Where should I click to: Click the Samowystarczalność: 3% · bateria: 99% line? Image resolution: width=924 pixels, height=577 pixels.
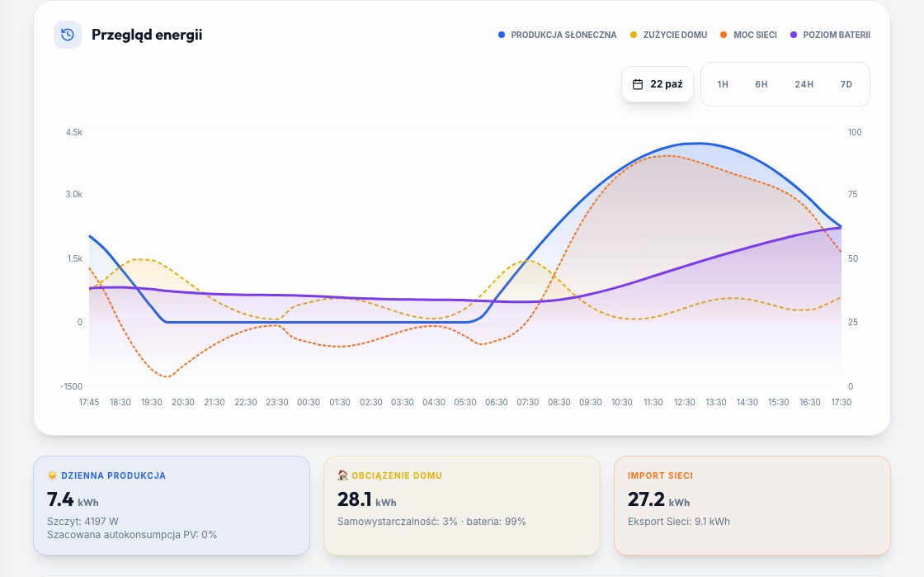432,522
